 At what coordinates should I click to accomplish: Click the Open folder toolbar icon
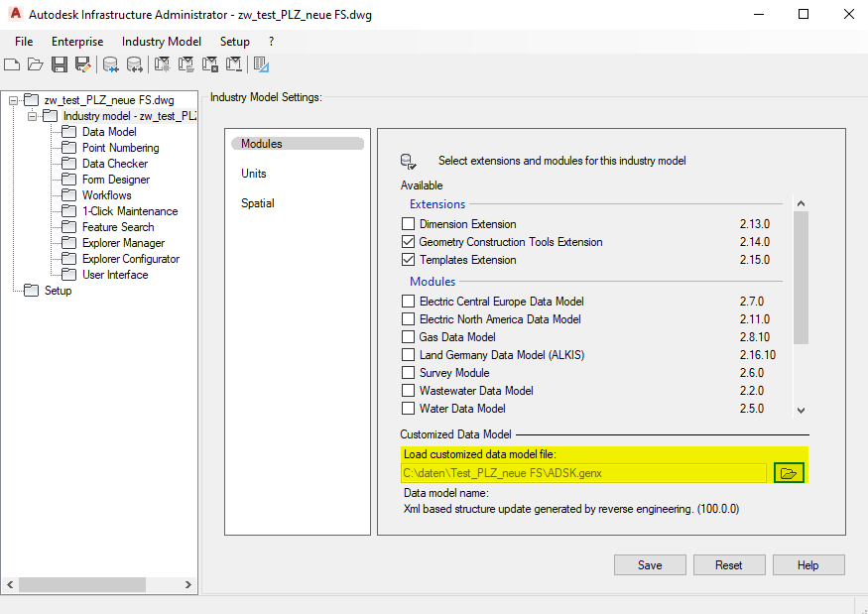pos(36,64)
